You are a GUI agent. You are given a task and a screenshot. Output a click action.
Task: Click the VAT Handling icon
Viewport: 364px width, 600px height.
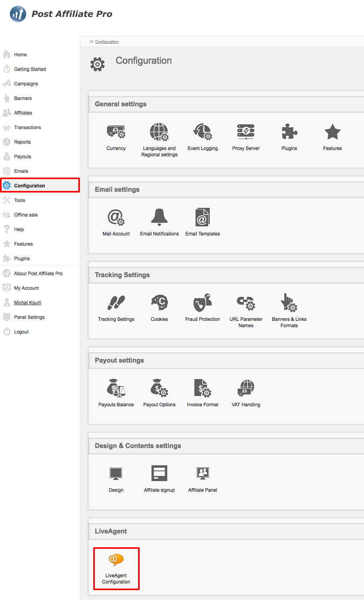click(x=246, y=389)
